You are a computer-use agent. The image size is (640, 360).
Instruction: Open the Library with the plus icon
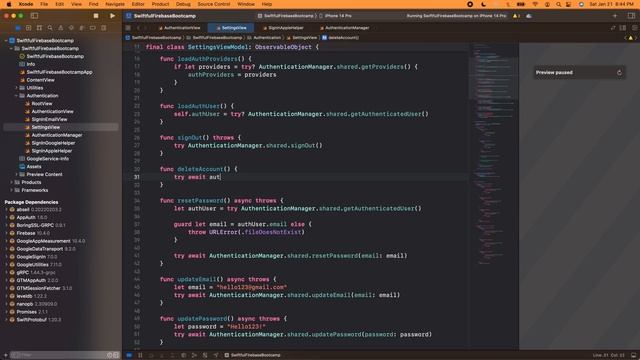[x=615, y=16]
